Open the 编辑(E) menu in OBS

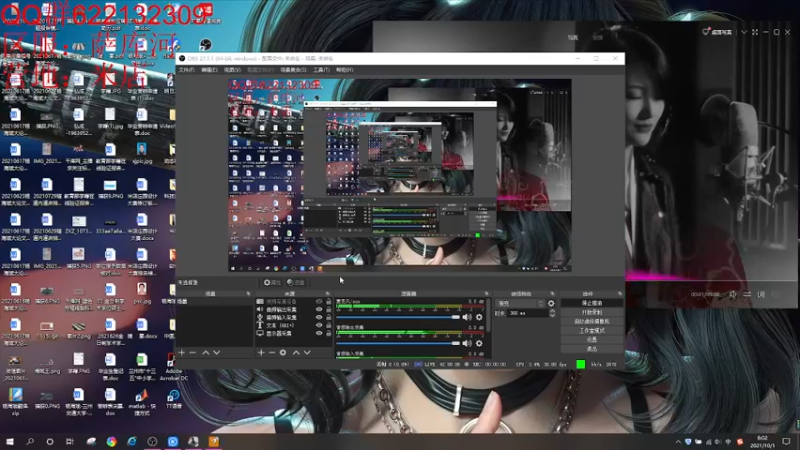pos(209,70)
